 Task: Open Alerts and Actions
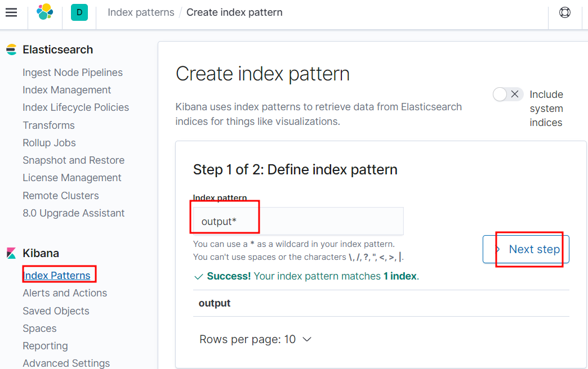coord(65,293)
